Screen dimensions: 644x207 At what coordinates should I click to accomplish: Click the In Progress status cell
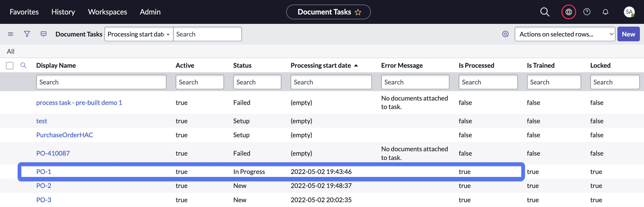coord(249,171)
